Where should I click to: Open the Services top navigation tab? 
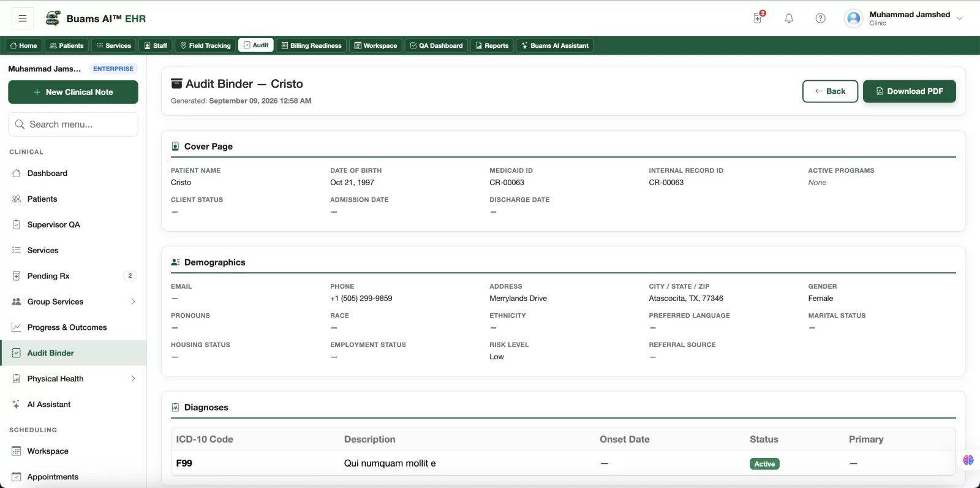[x=114, y=45]
